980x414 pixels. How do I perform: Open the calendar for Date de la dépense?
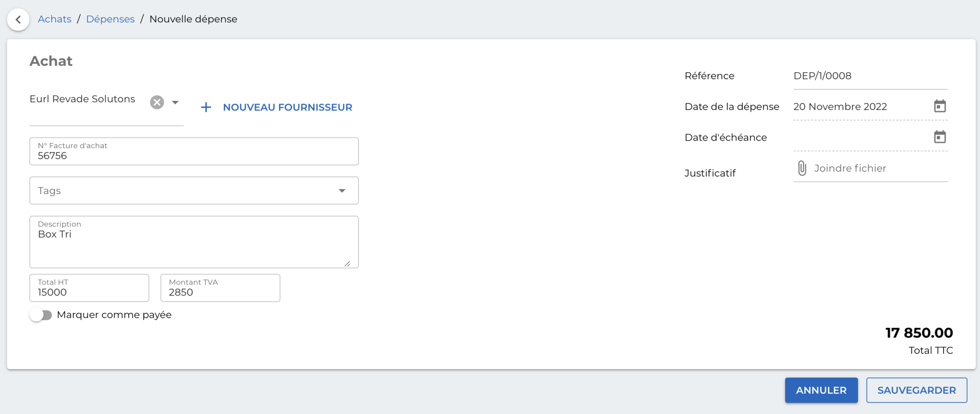click(x=940, y=106)
